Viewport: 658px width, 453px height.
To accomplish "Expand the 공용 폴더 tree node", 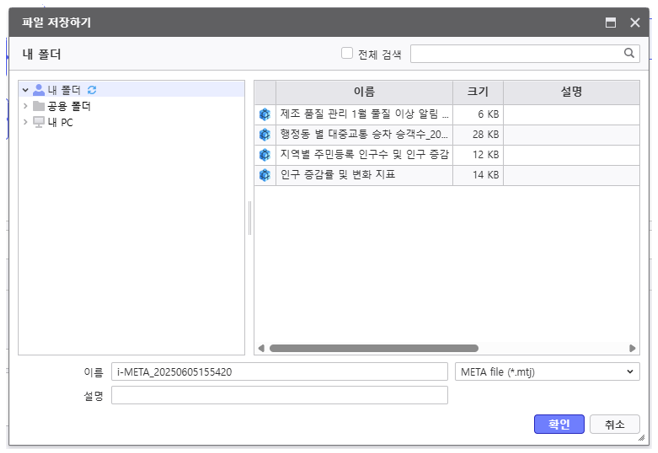I will point(26,106).
